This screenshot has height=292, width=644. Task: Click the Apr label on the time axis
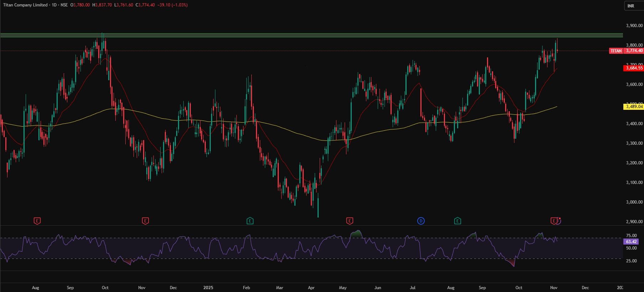click(x=311, y=288)
